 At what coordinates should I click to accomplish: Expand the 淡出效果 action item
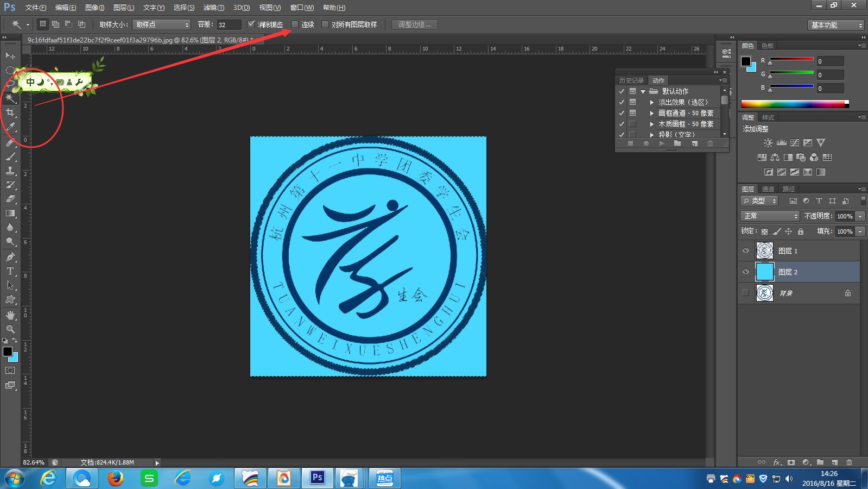click(651, 102)
